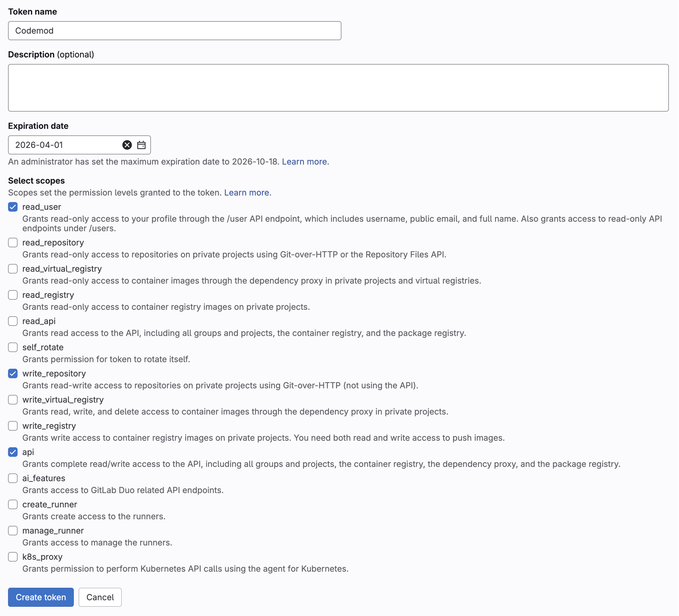The image size is (679, 616).
Task: Click inside the Description text area
Action: [337, 87]
